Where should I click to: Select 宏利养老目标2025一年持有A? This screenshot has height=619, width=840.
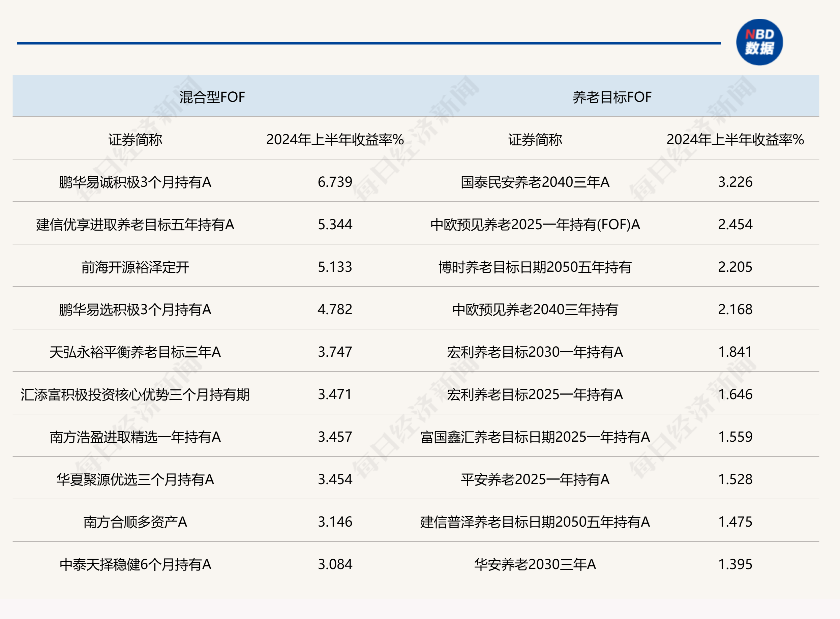coord(535,394)
